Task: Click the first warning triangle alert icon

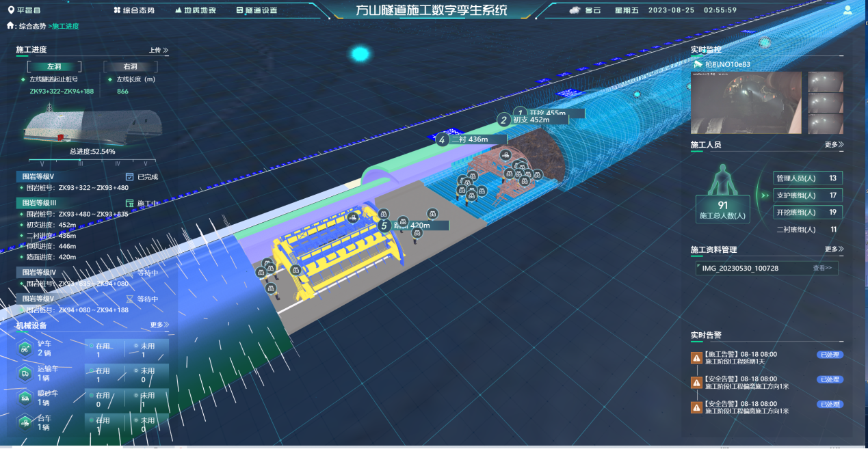Action: [x=696, y=357]
